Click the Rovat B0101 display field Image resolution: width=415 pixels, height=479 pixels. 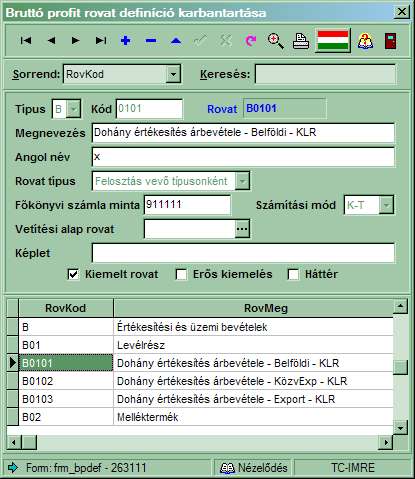click(285, 109)
